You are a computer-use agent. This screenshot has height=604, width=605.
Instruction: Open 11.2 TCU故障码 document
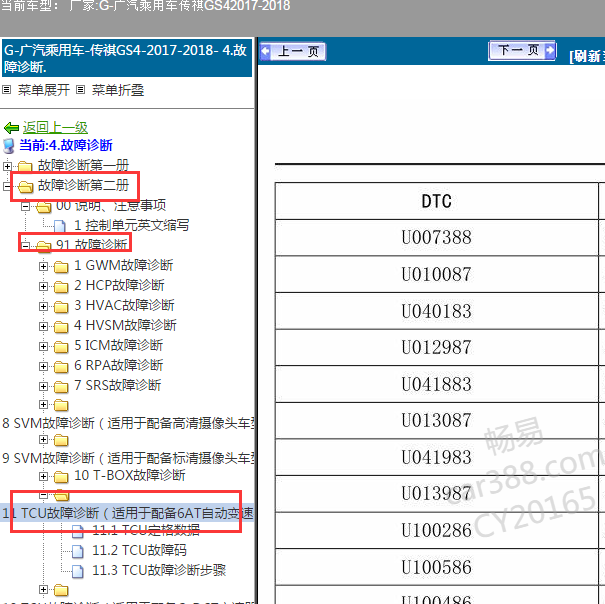[139, 550]
